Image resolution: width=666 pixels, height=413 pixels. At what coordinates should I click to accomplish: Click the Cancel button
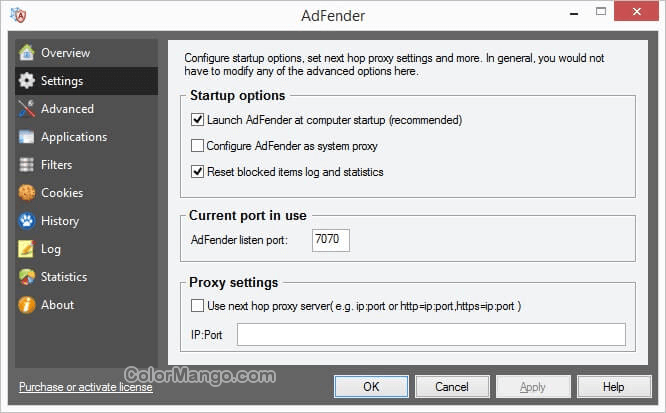coord(452,387)
